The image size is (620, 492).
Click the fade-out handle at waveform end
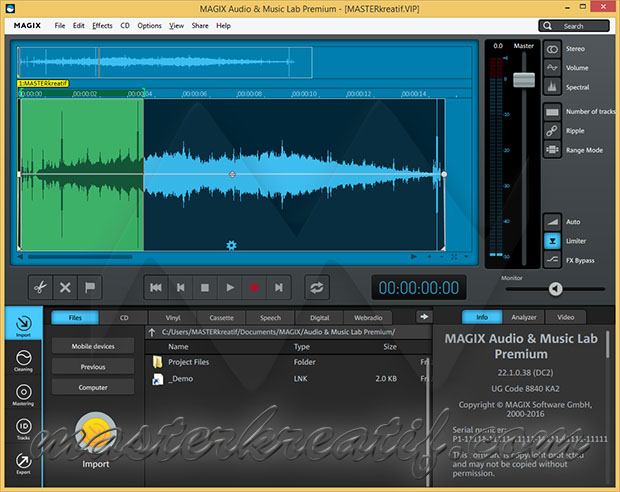pyautogui.click(x=444, y=174)
